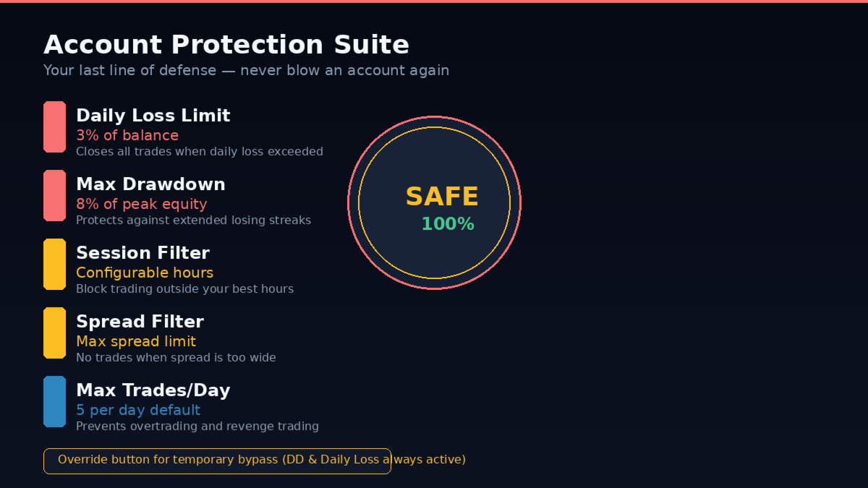Click "Prevents overtrading and revenge trading" description
868x488 pixels.
coord(197,427)
